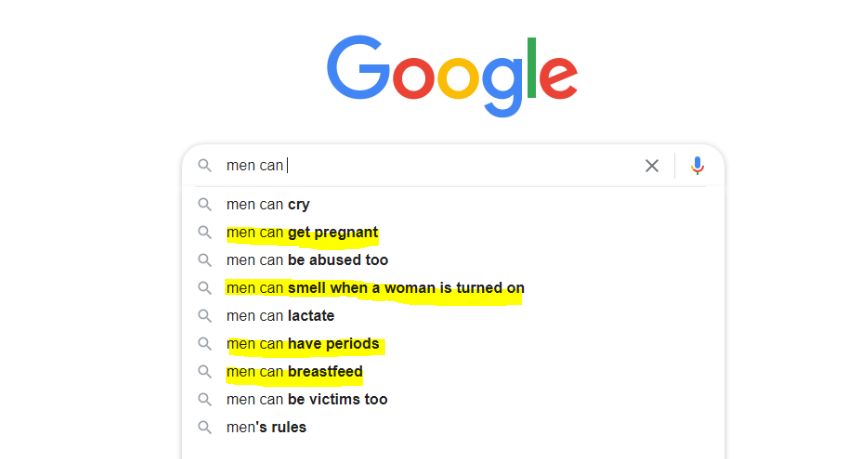Click the voice search microphone icon
Image resolution: width=856 pixels, height=459 pixels.
click(697, 165)
